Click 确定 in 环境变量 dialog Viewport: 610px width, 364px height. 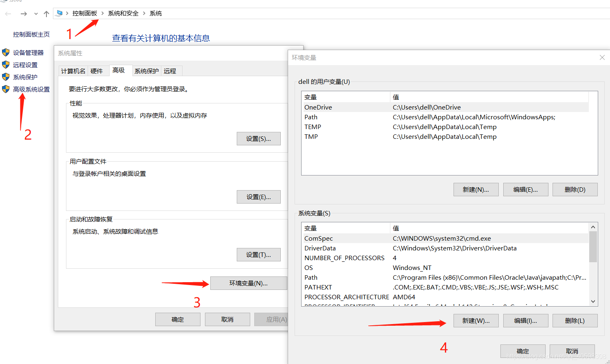(x=523, y=351)
